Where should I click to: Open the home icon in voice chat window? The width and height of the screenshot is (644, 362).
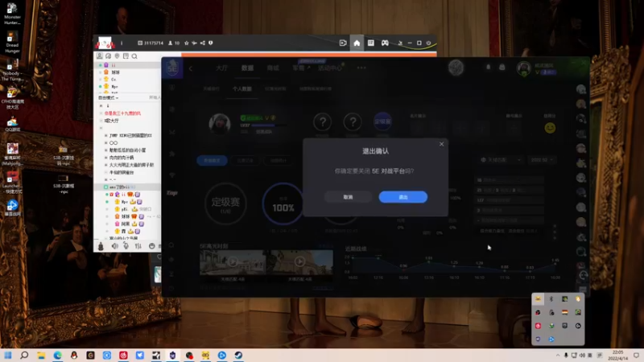[357, 43]
